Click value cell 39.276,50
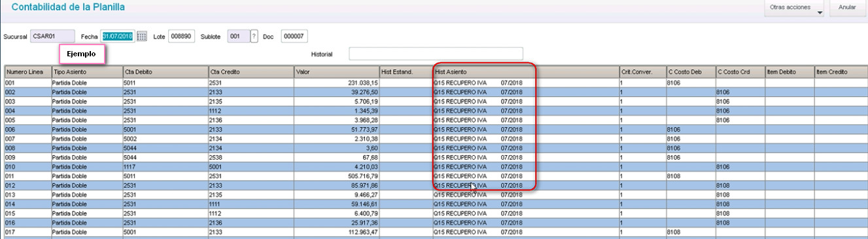The image size is (868, 239). coord(336,92)
